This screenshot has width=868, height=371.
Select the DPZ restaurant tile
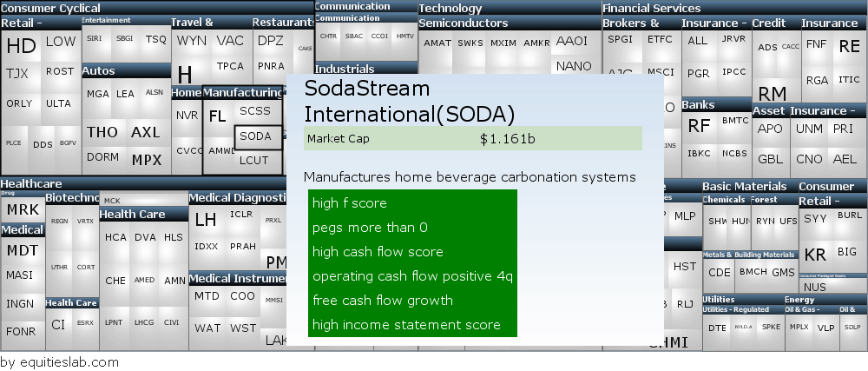click(271, 41)
